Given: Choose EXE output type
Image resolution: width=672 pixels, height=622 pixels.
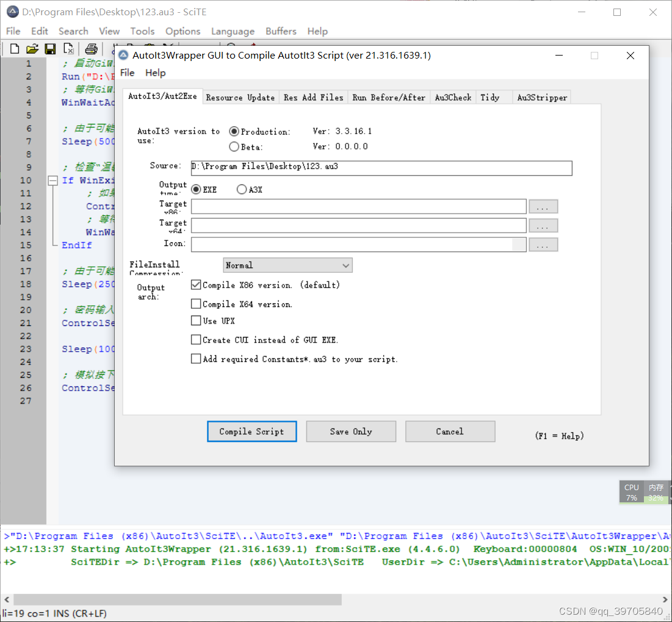Looking at the screenshot, I should pos(196,189).
